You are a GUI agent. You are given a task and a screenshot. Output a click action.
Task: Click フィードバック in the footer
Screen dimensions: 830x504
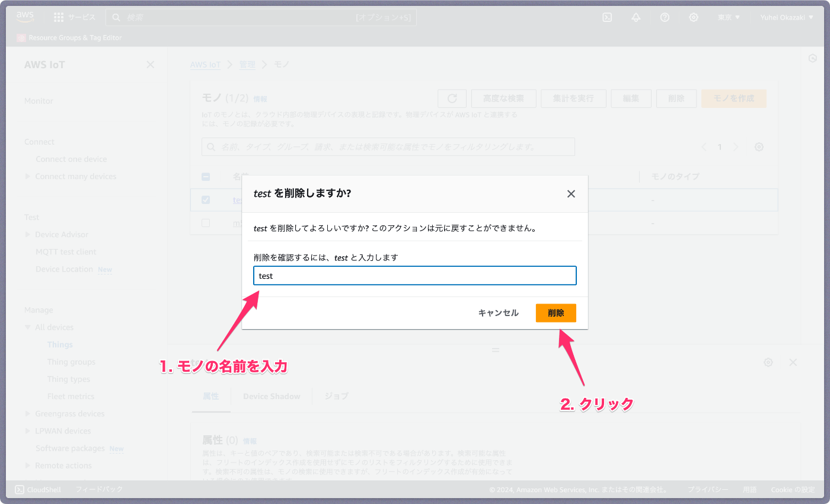pos(99,490)
